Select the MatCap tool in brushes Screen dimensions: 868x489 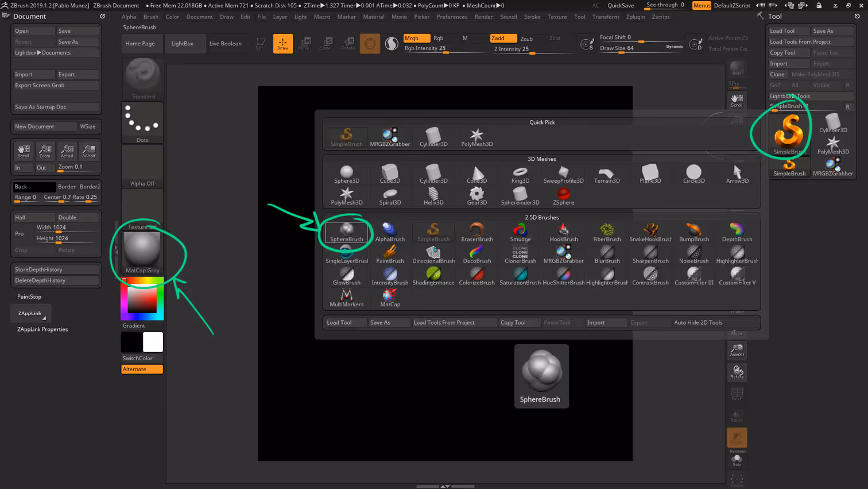click(x=390, y=298)
